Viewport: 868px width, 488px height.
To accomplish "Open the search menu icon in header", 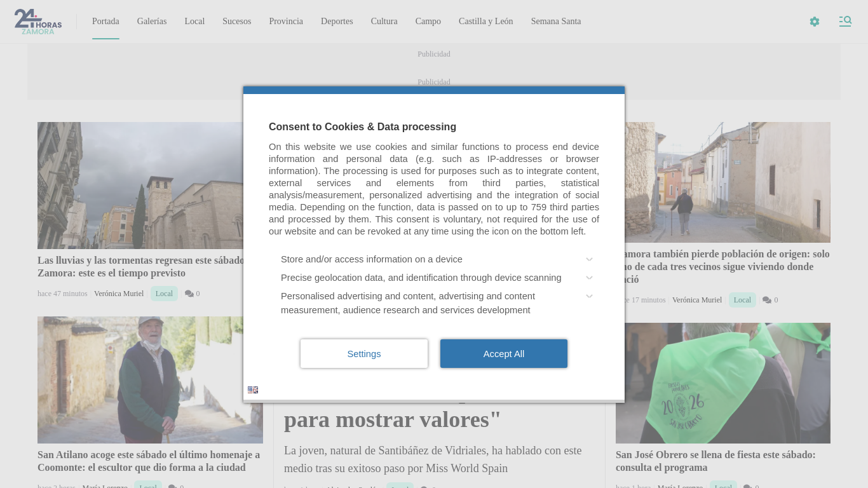I will tap(845, 22).
